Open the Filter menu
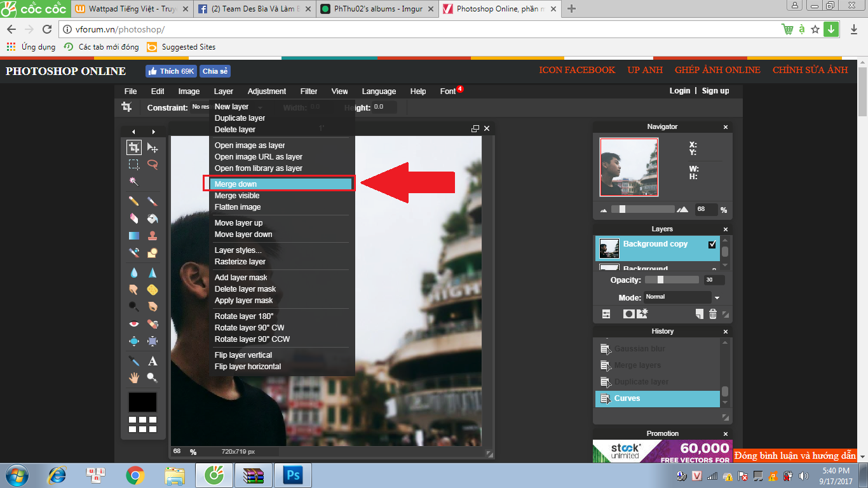 click(x=309, y=91)
